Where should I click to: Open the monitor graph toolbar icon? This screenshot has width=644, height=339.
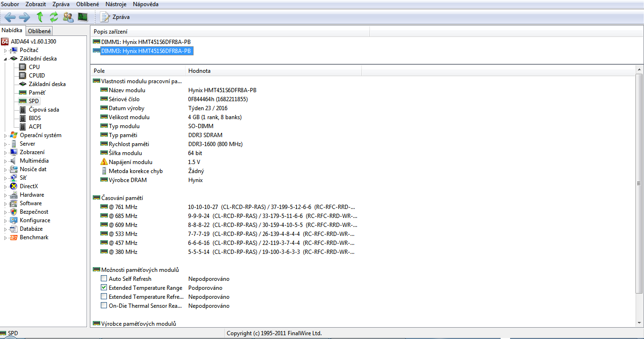tap(83, 17)
